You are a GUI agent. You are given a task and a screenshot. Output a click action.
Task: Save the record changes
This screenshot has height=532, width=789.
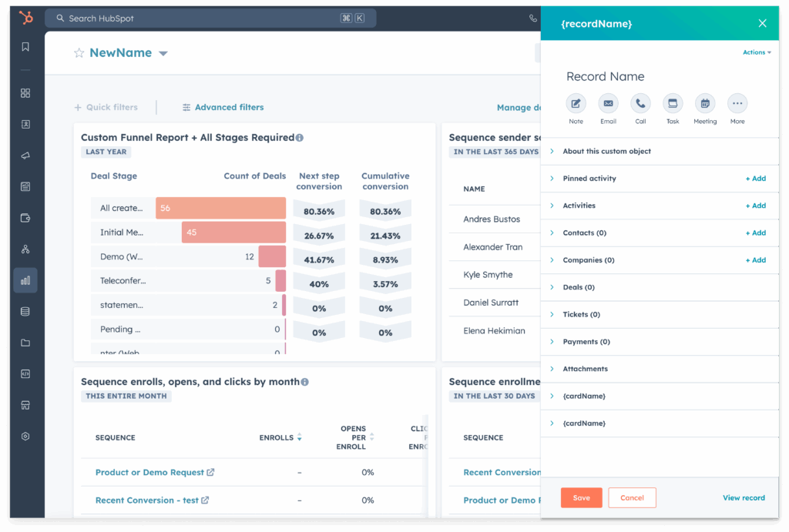coord(581,498)
